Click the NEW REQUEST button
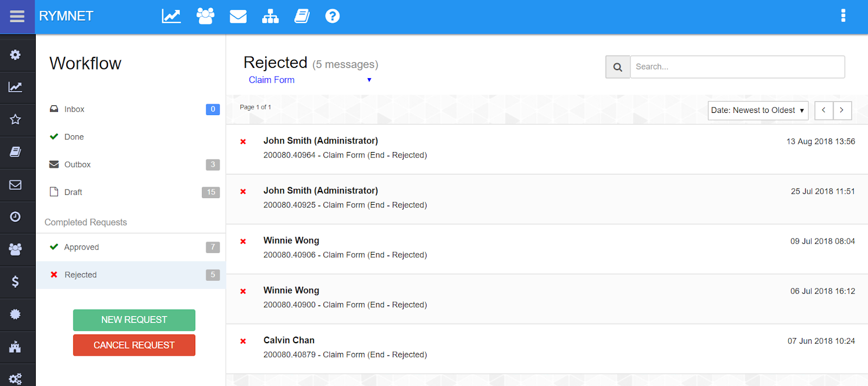 coord(134,320)
